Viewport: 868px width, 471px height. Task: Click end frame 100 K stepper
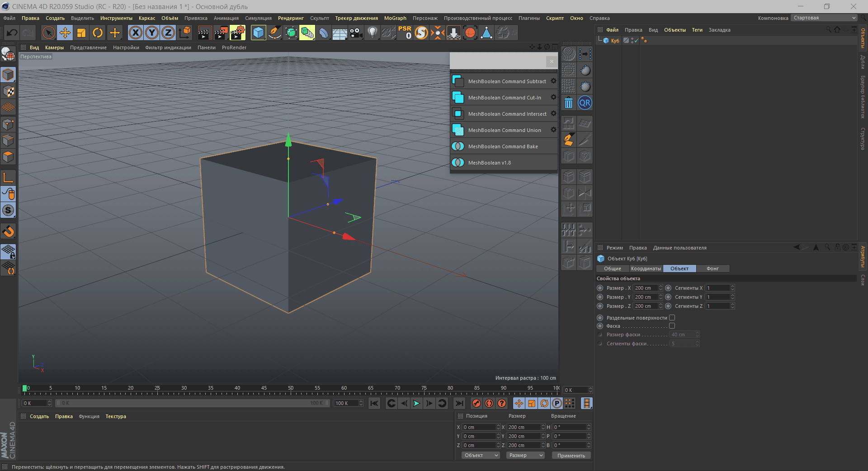coord(361,403)
